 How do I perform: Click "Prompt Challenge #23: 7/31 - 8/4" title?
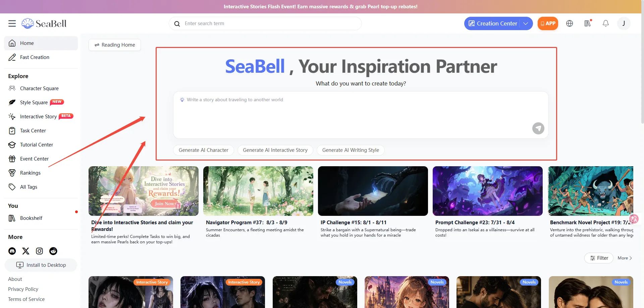point(475,223)
